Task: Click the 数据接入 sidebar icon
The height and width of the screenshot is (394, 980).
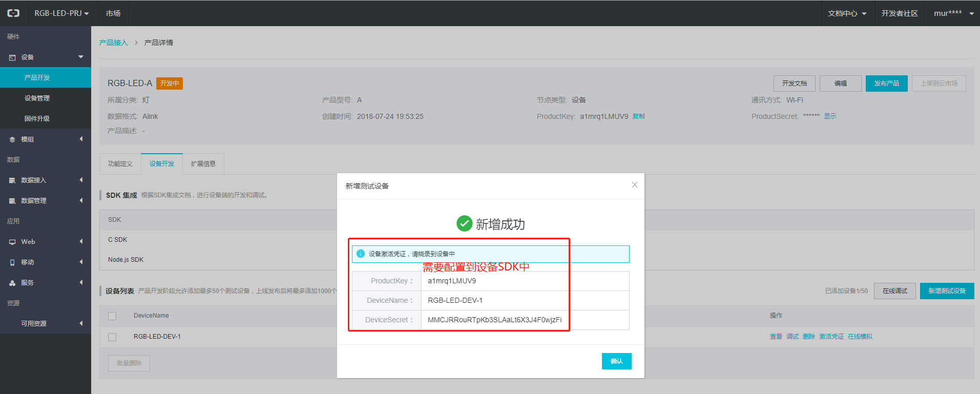Action: (12, 180)
